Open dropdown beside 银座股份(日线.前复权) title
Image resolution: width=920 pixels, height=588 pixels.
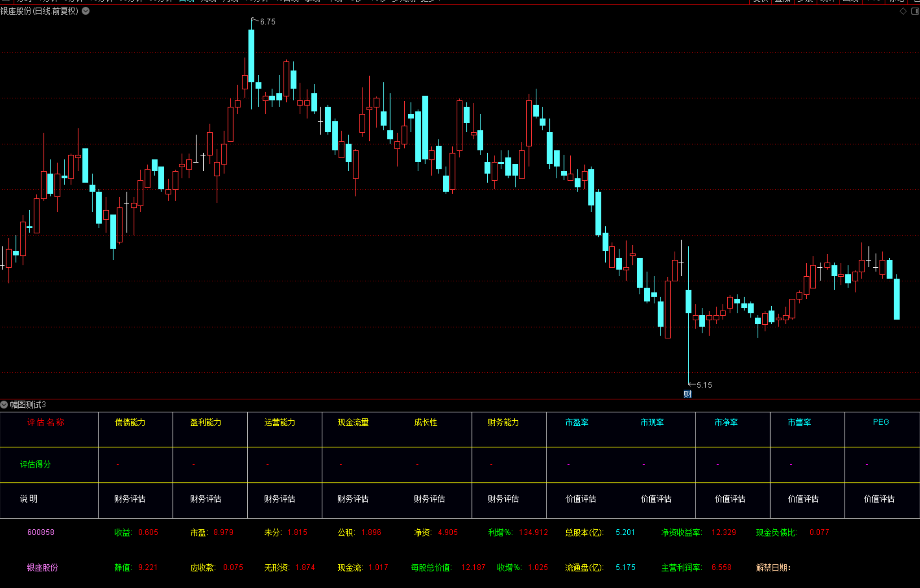tap(86, 11)
